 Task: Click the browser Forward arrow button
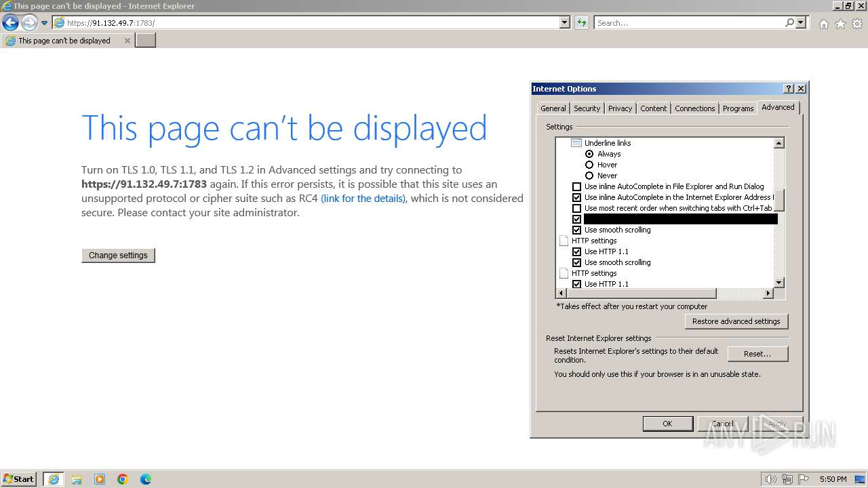click(29, 23)
